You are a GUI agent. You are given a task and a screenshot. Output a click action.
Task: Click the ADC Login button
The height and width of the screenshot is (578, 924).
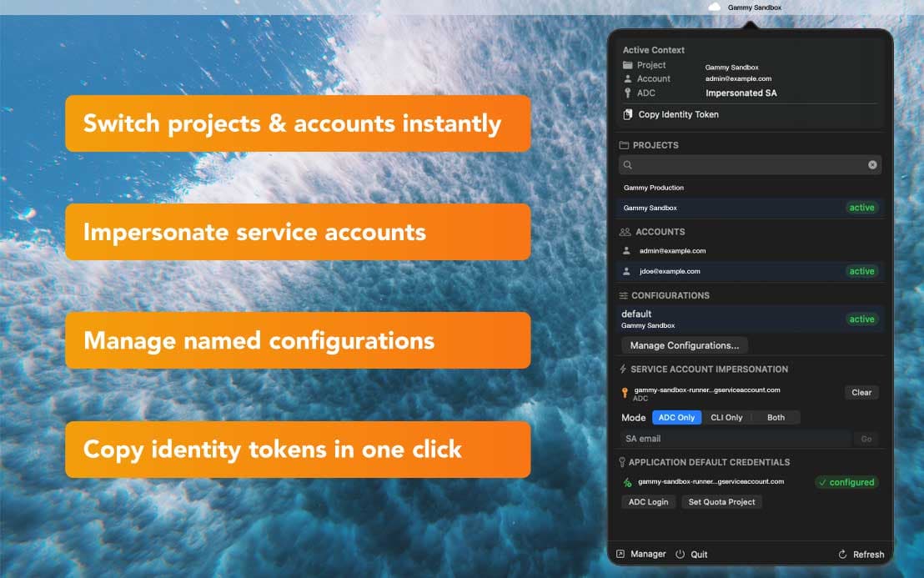click(648, 501)
